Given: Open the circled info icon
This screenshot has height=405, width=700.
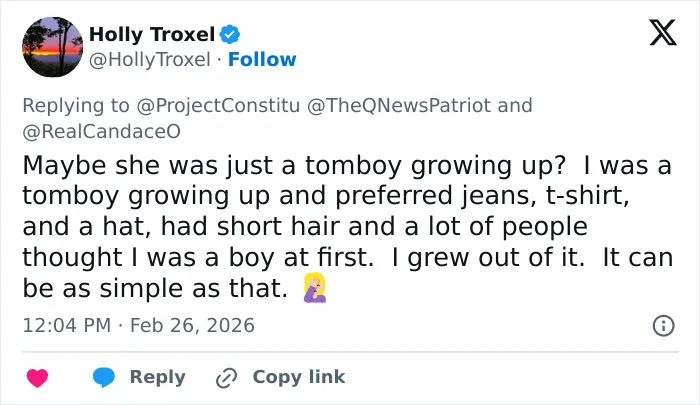Looking at the screenshot, I should (663, 326).
